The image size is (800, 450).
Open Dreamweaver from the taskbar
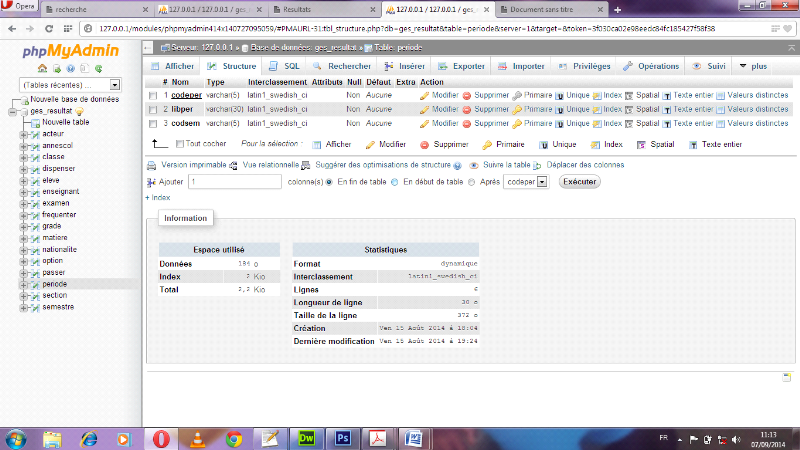point(306,439)
